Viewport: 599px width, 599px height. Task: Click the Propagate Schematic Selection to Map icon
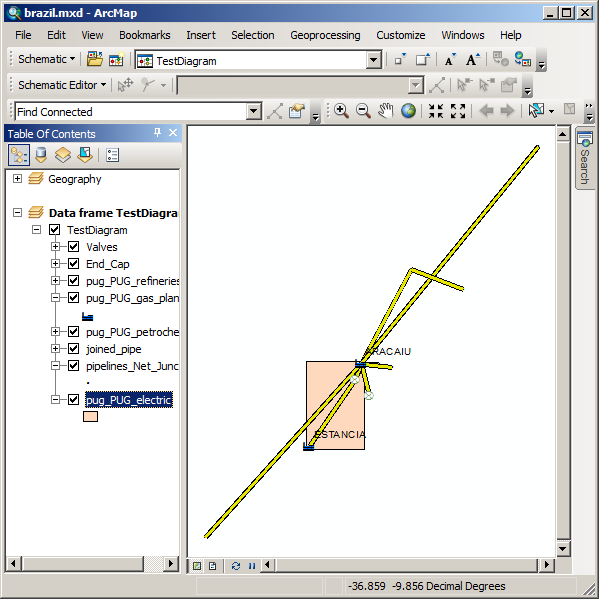click(500, 59)
